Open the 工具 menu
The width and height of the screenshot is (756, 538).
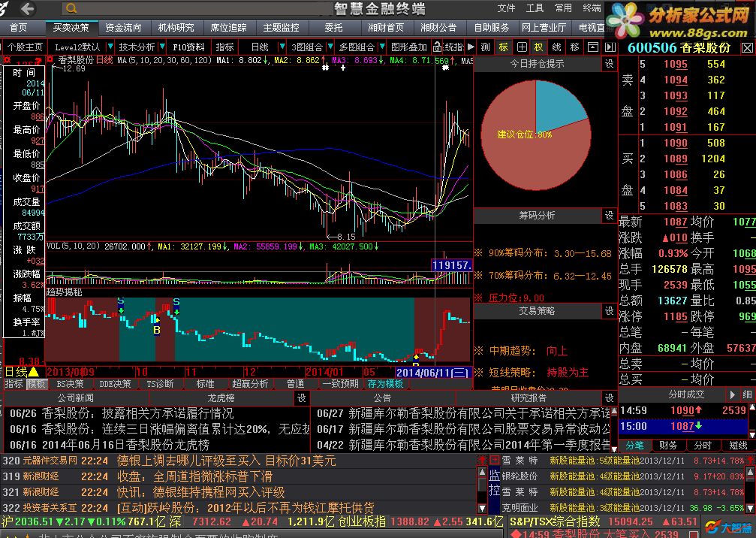tap(535, 8)
